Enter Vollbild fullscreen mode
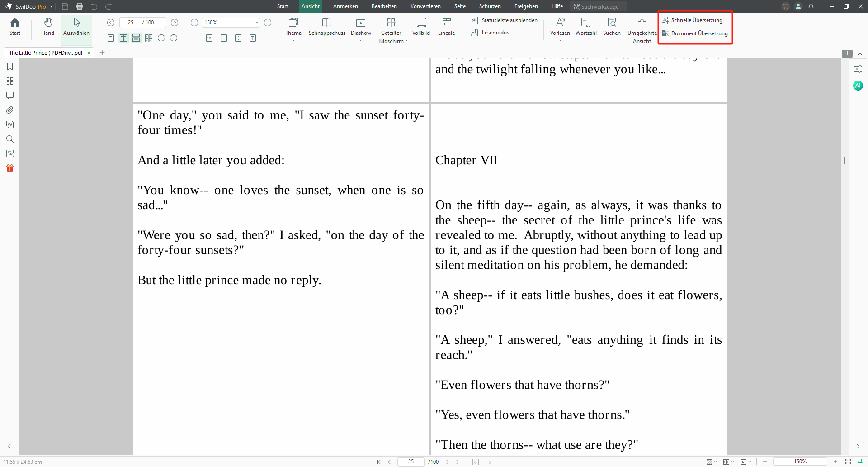The height and width of the screenshot is (467, 868). click(x=421, y=27)
